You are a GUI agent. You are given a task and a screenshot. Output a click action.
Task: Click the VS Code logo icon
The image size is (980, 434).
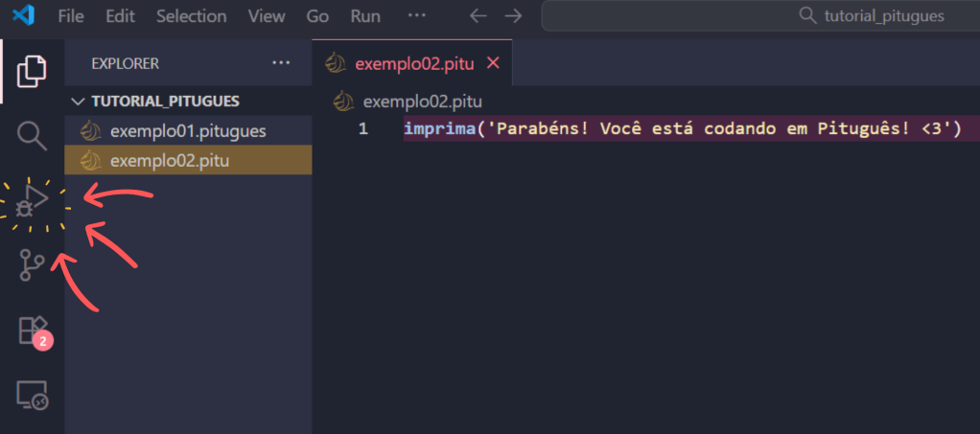click(x=24, y=15)
